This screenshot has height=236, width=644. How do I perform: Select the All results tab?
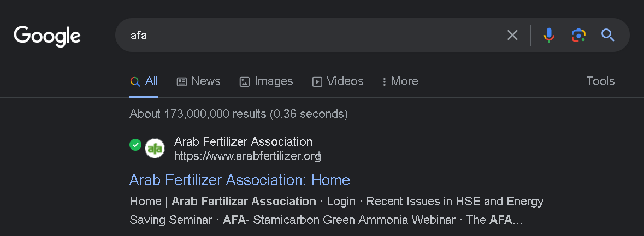coord(144,81)
